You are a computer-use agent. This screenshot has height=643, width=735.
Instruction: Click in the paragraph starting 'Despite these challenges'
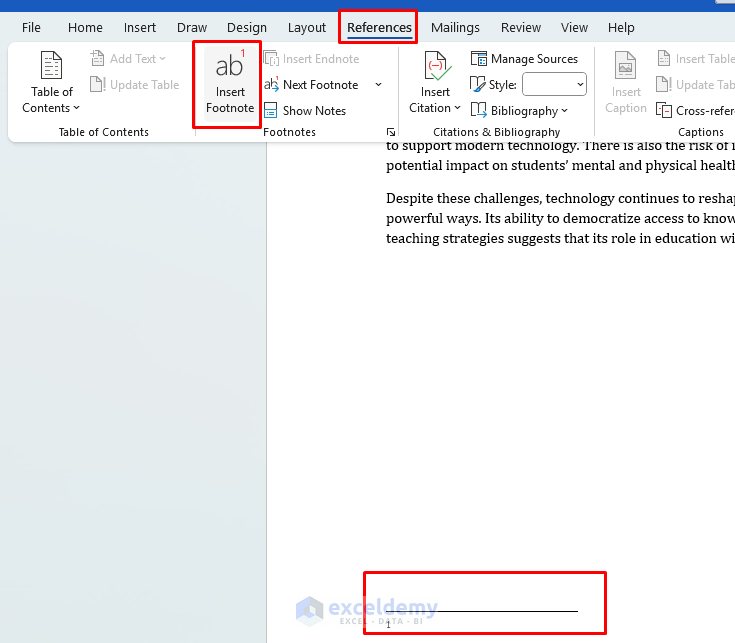coord(560,218)
